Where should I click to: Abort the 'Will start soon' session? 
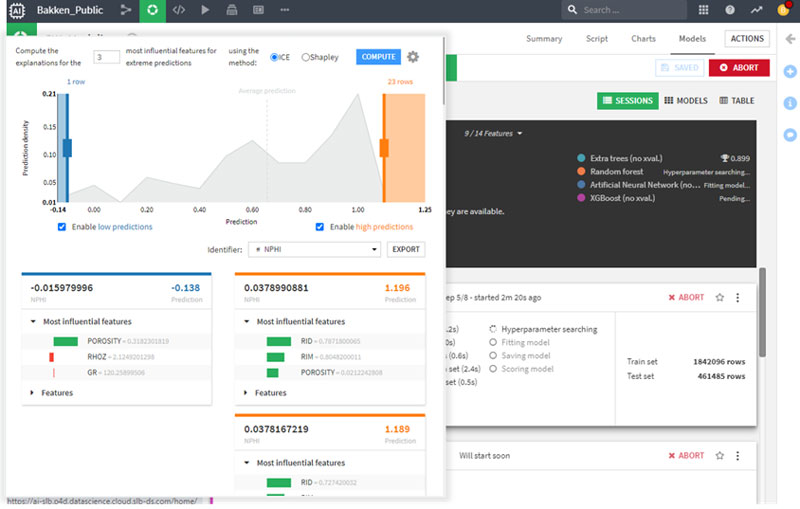coord(686,455)
